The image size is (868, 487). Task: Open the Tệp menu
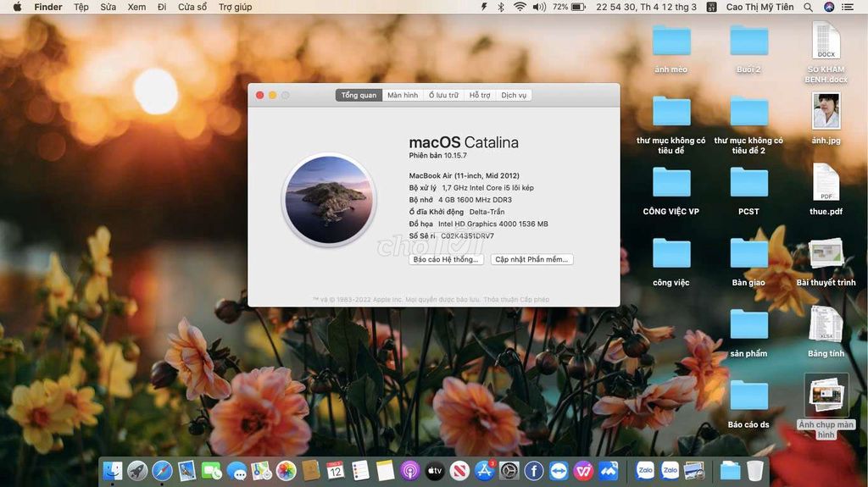coord(81,7)
